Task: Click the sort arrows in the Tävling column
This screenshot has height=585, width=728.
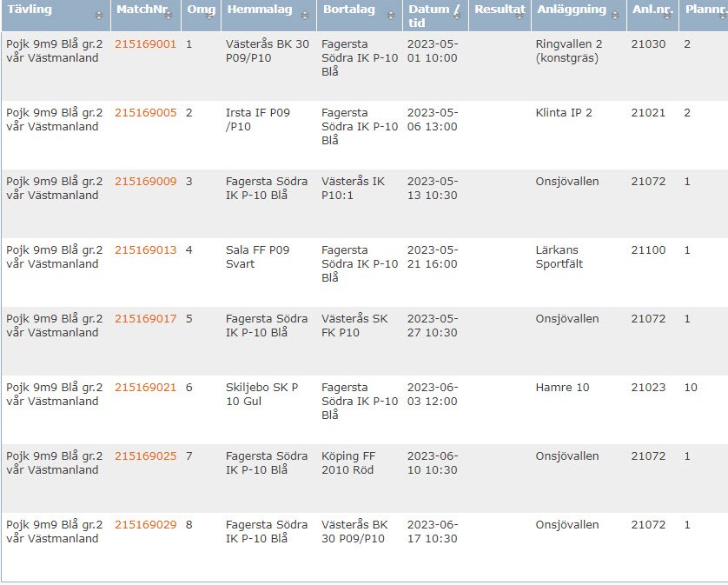Action: coord(99,16)
